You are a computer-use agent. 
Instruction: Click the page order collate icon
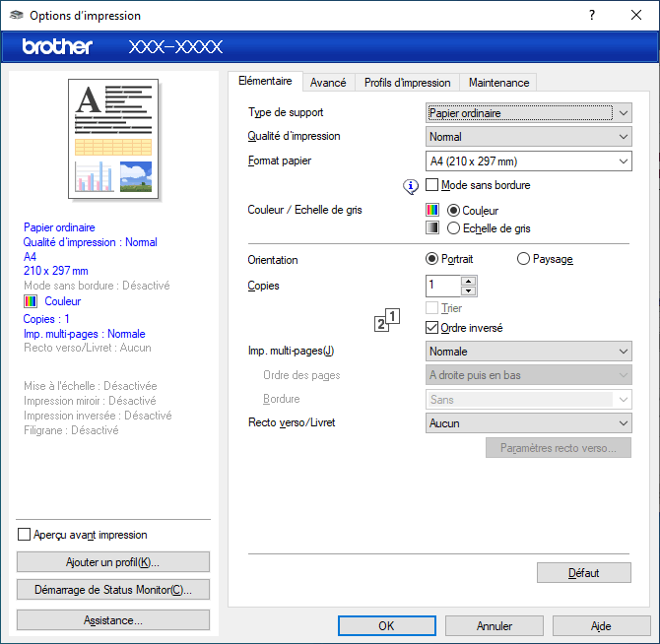388,320
